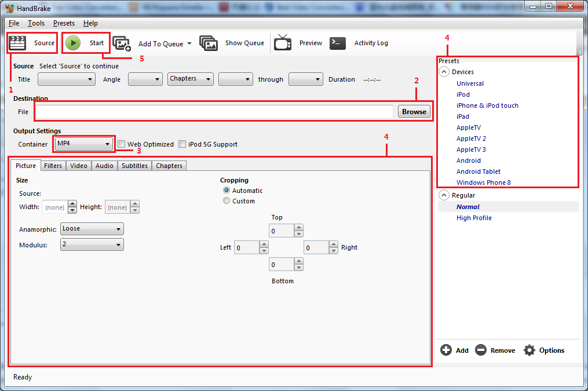Open the Container MP4 dropdown
588x391 pixels.
[x=84, y=144]
